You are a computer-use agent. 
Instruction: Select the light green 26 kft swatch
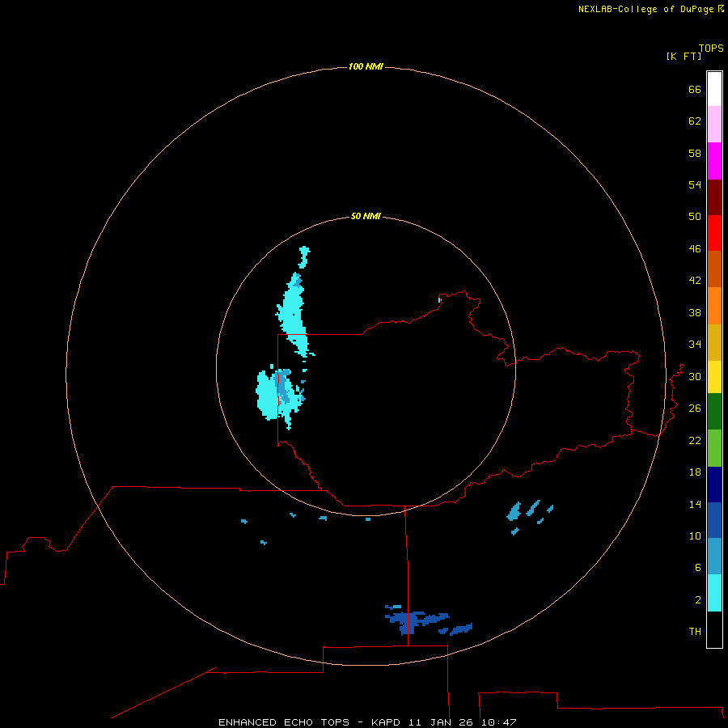pos(714,448)
